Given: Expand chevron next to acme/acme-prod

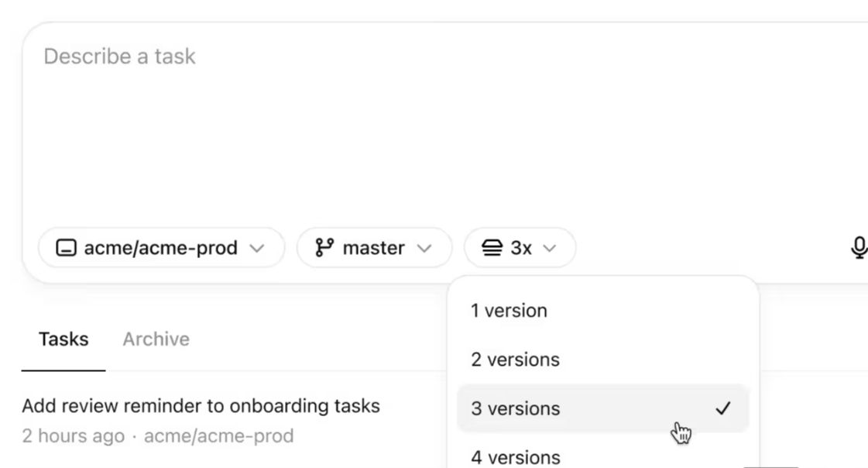Looking at the screenshot, I should click(257, 248).
